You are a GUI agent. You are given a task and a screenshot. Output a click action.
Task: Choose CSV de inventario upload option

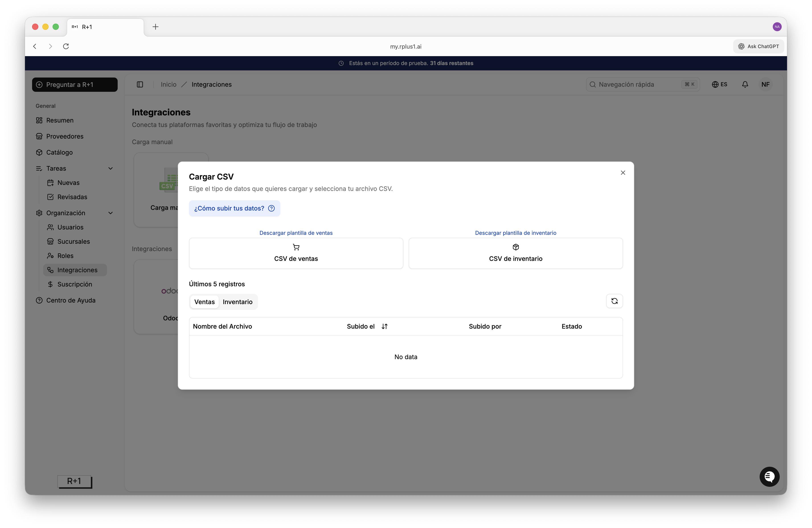click(515, 254)
